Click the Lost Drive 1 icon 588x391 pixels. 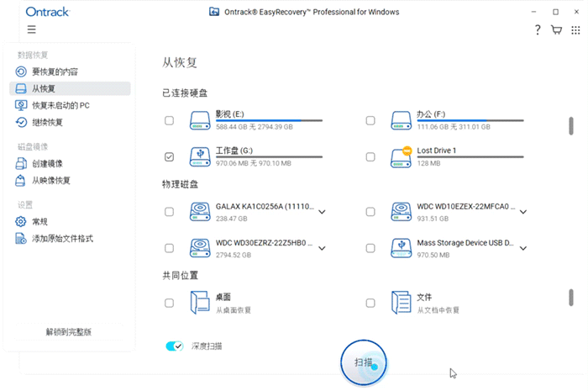point(402,157)
